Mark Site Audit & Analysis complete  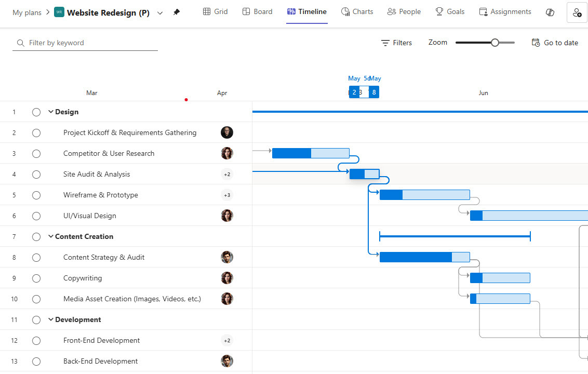(x=36, y=175)
